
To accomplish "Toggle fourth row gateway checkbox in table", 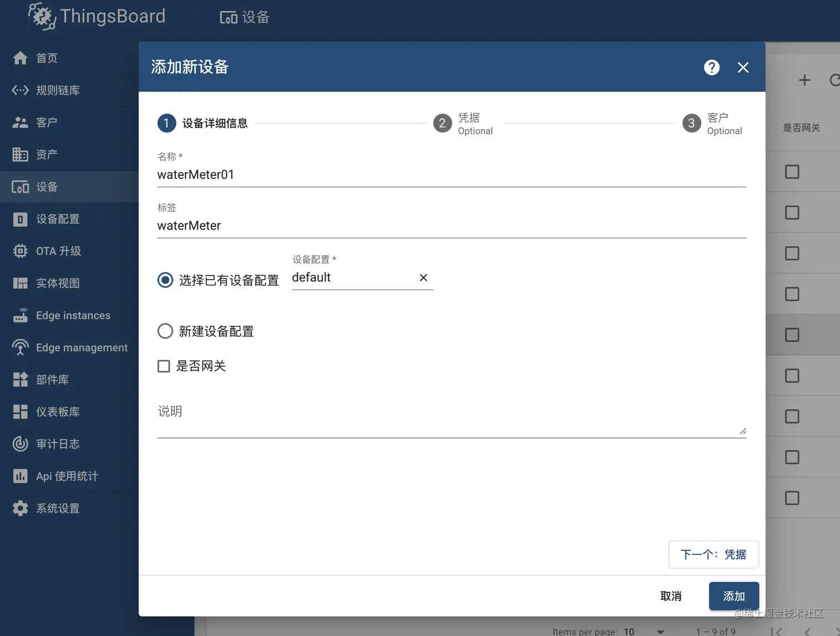I will pos(792,294).
